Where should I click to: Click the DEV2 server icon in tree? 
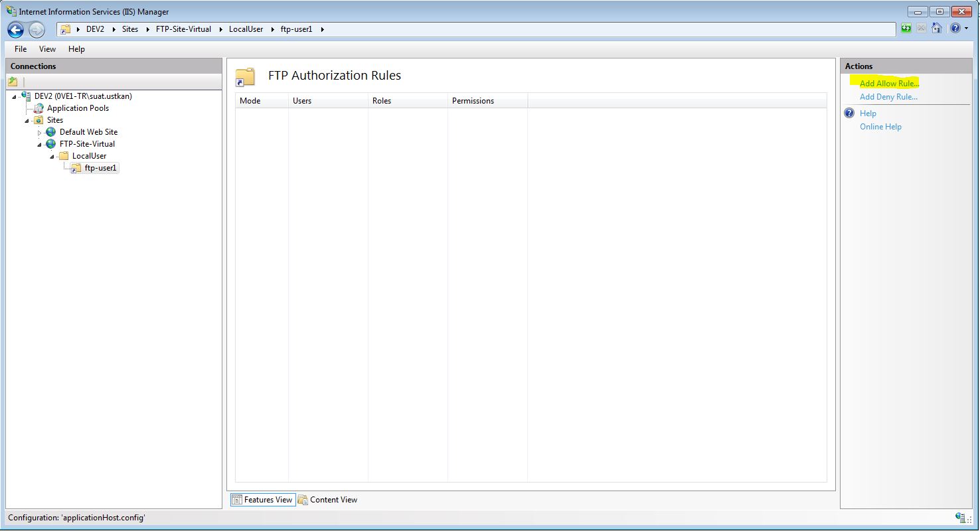(x=27, y=96)
